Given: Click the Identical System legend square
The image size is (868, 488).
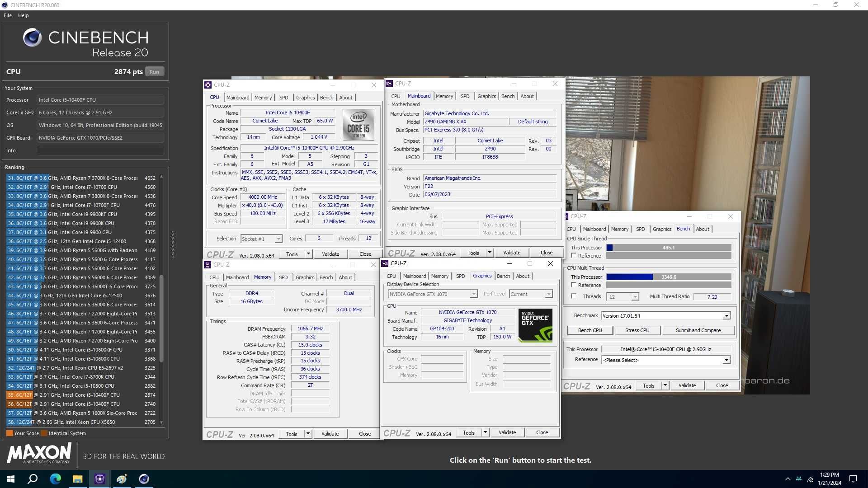Looking at the screenshot, I should click(x=44, y=433).
